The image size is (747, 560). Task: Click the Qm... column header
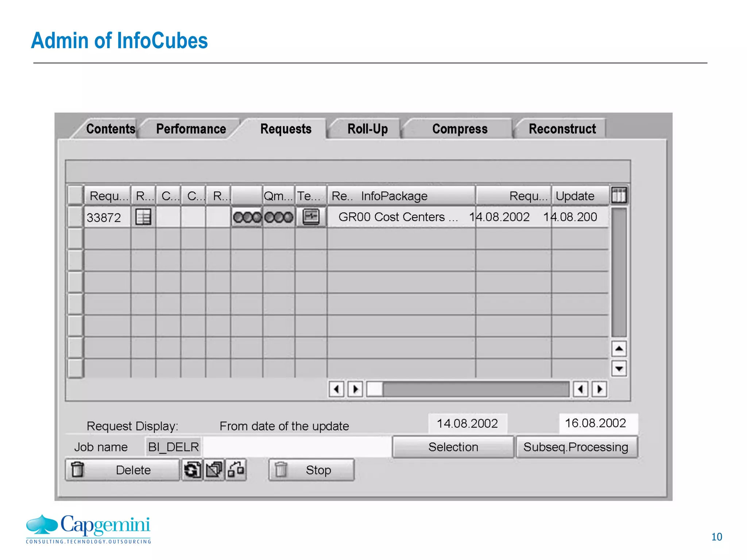[x=279, y=196]
